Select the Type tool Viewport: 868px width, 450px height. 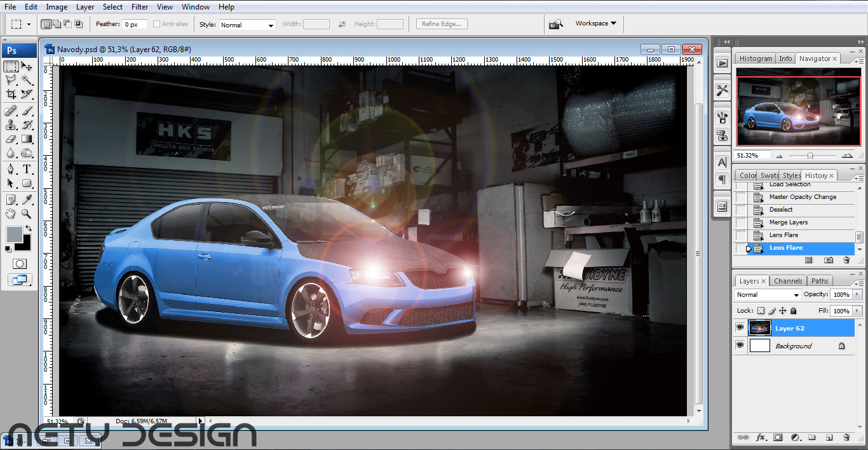click(27, 169)
